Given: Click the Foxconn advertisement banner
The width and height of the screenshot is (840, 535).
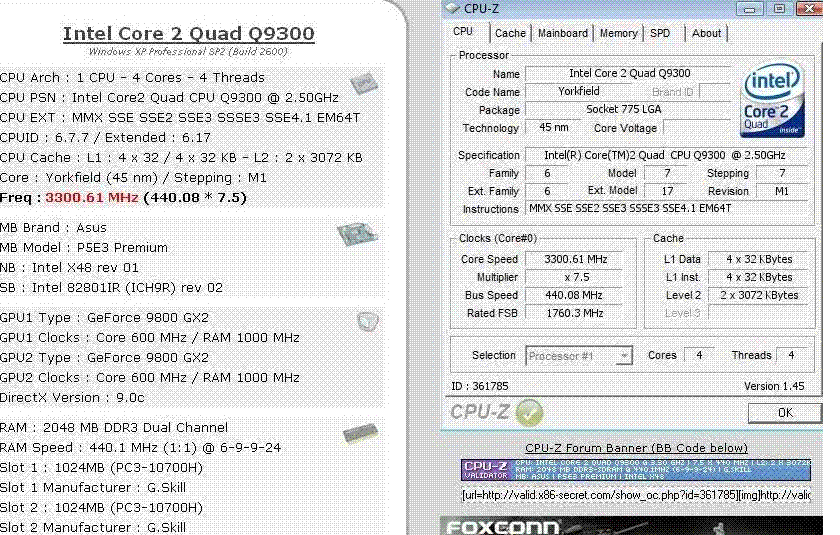Looking at the screenshot, I should (631, 525).
